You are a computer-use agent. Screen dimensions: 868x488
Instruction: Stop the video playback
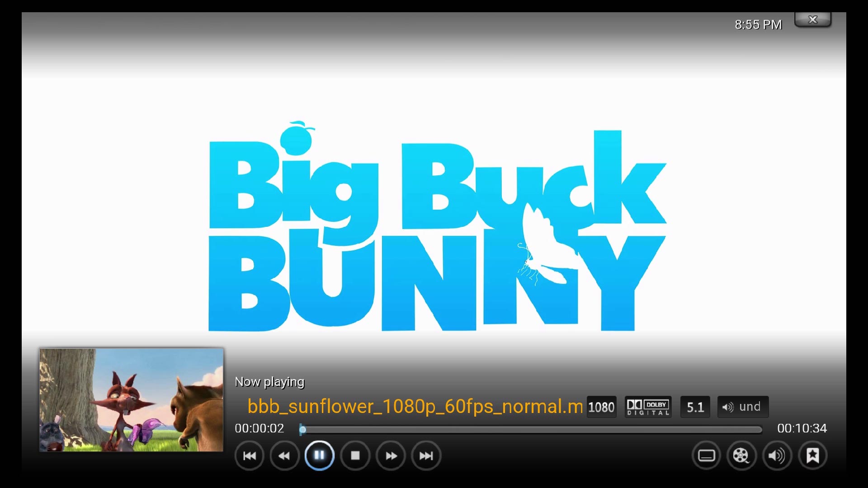[x=355, y=455]
